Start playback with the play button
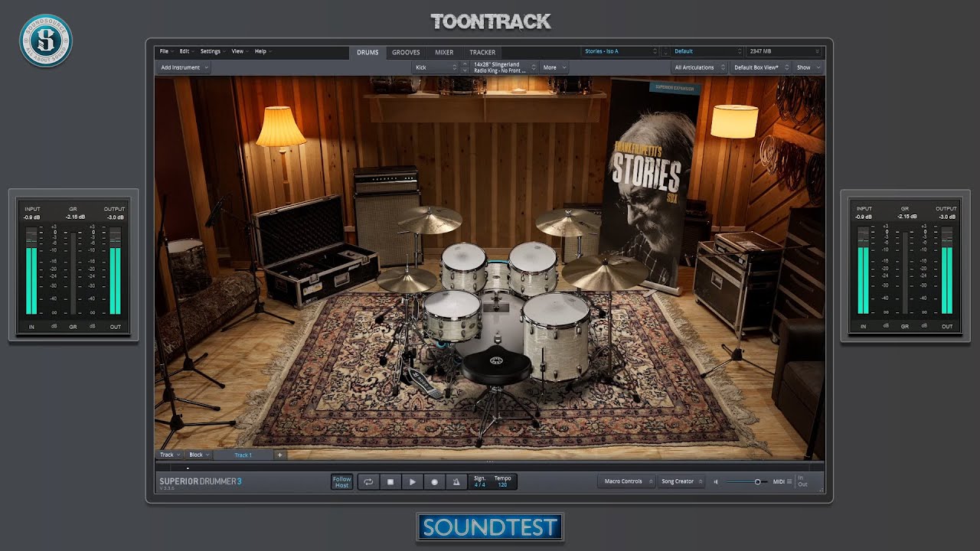 coord(412,482)
